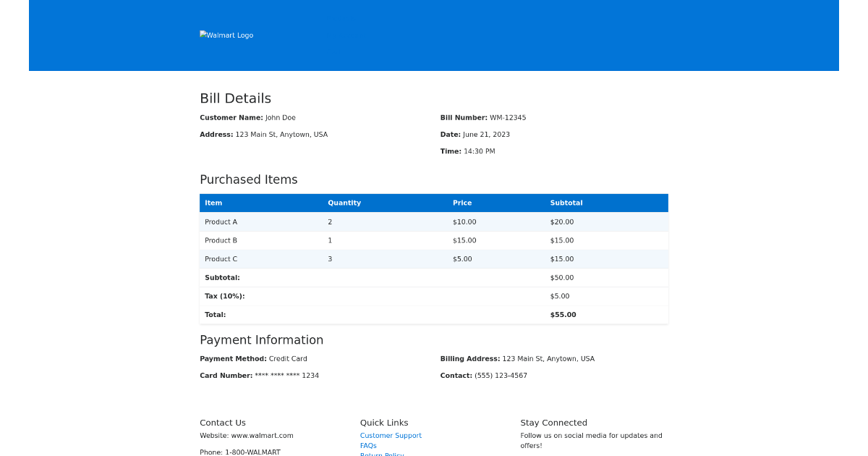Click the website address www.walmart.com
The width and height of the screenshot is (868, 456).
[262, 435]
